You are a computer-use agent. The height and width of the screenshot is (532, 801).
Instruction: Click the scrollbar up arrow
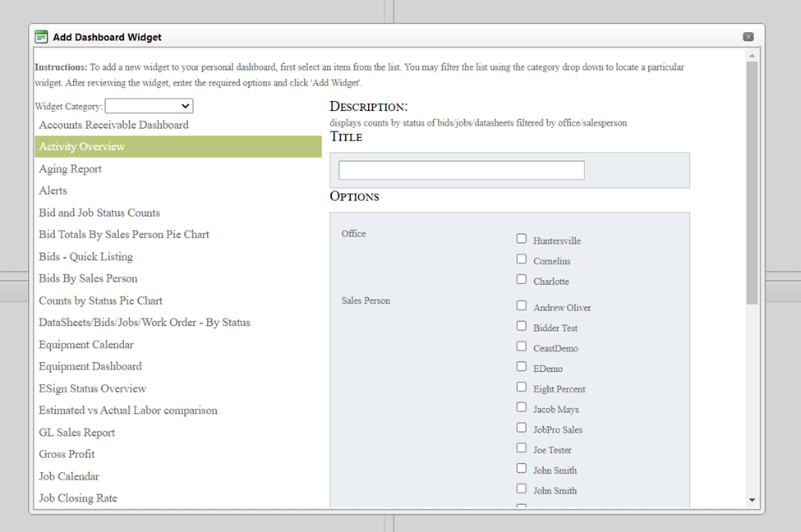752,56
